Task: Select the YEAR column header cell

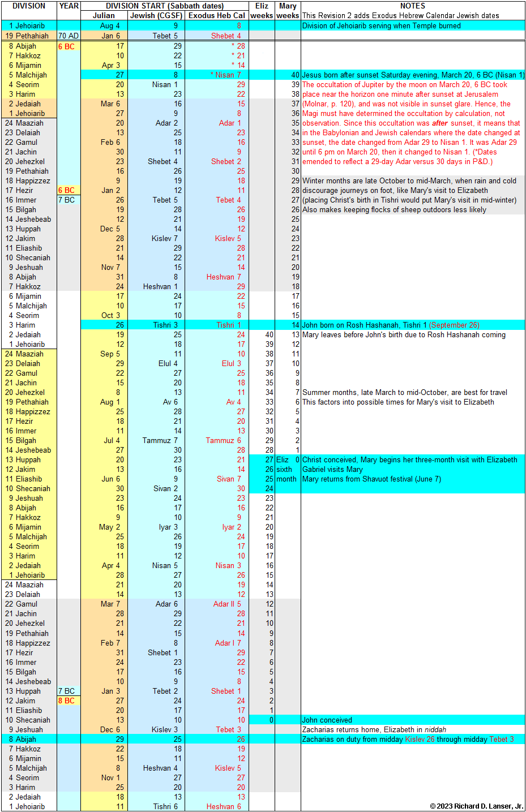Action: click(x=69, y=6)
